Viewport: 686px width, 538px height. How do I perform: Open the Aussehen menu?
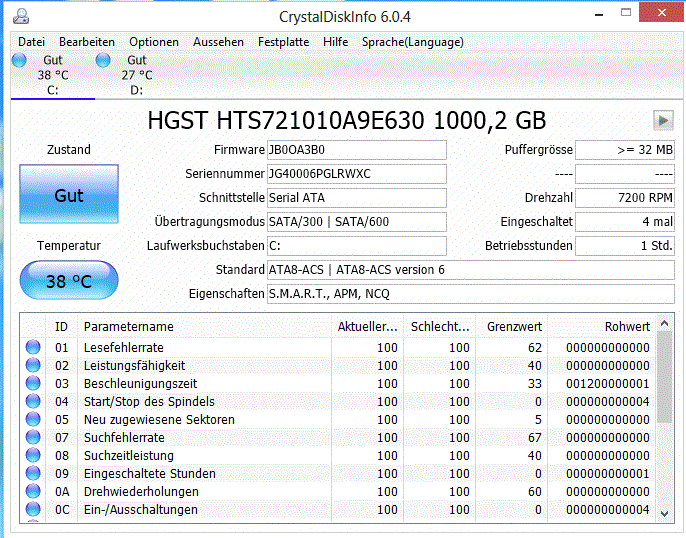218,42
